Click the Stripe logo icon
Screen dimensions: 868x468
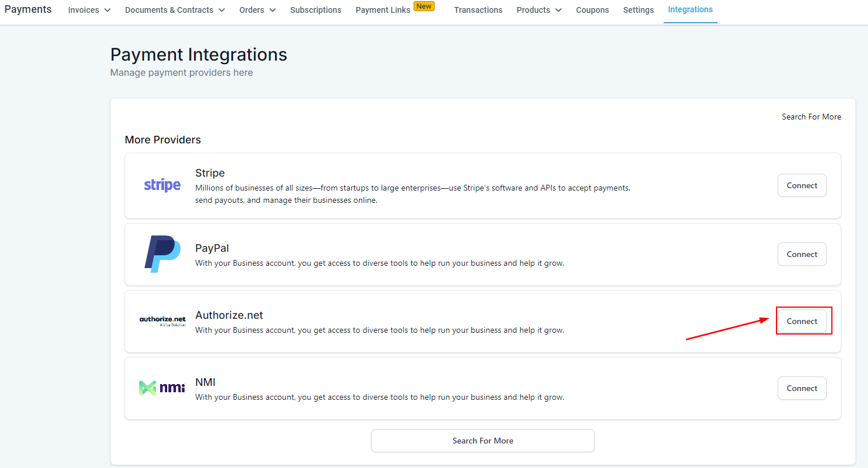coord(162,185)
